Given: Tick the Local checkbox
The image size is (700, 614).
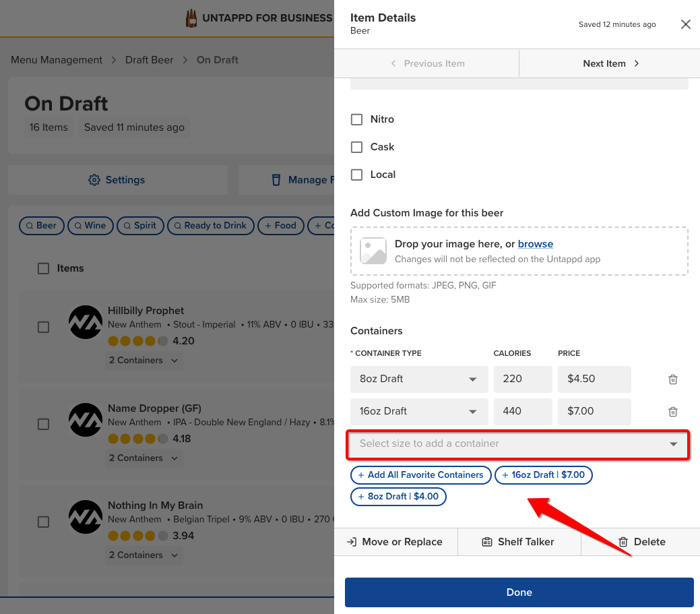Looking at the screenshot, I should point(357,175).
